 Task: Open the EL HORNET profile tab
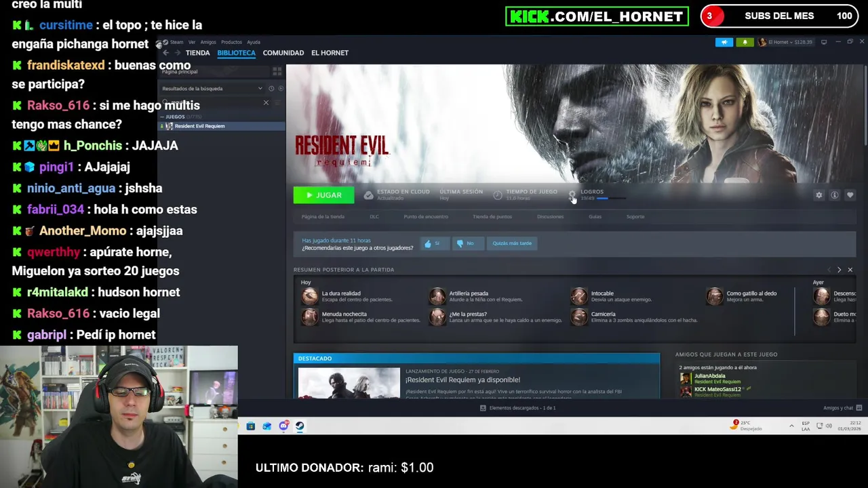point(330,53)
